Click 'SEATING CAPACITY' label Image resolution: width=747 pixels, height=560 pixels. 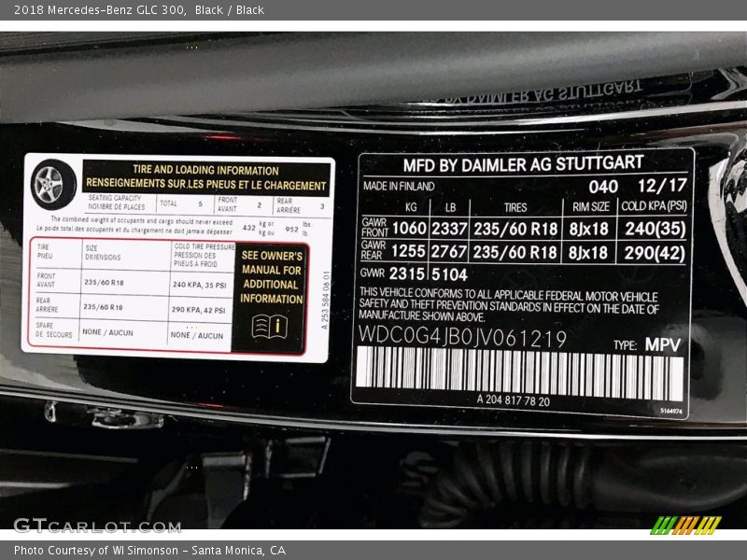pos(115,198)
